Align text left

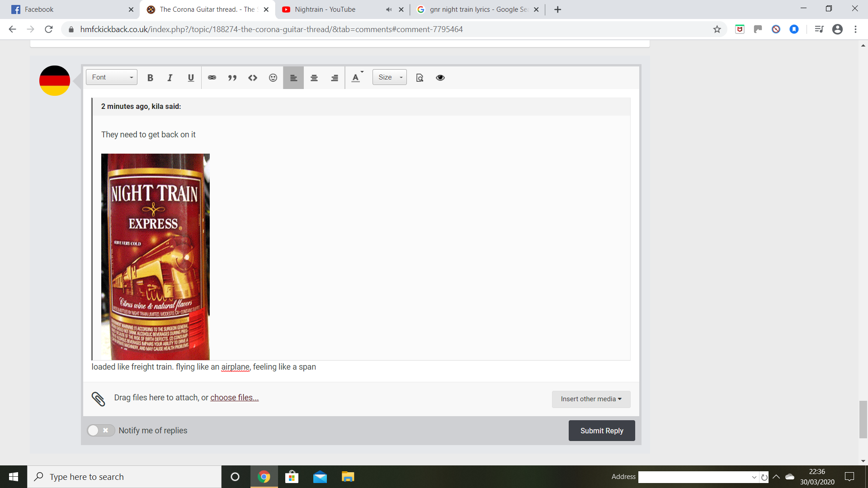(x=293, y=78)
